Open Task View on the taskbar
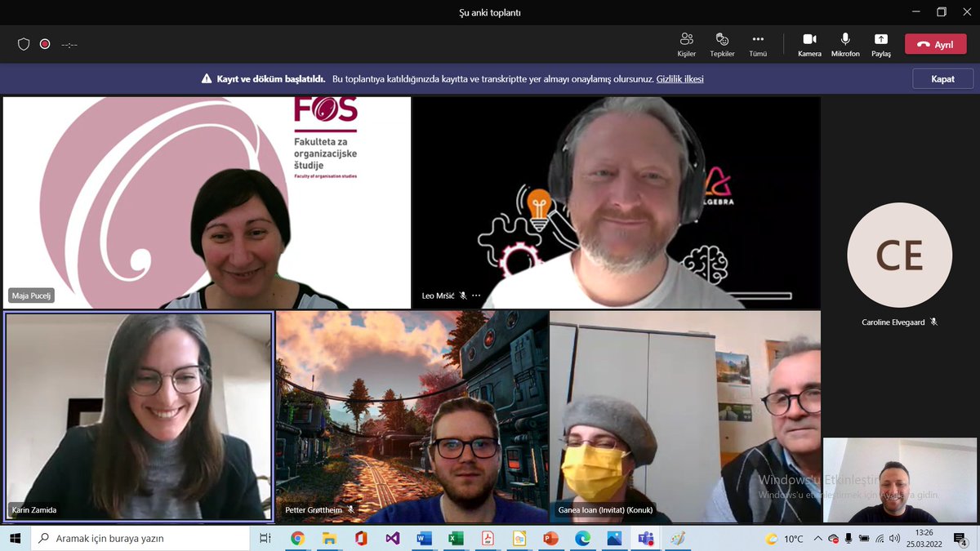This screenshot has height=551, width=980. (265, 539)
